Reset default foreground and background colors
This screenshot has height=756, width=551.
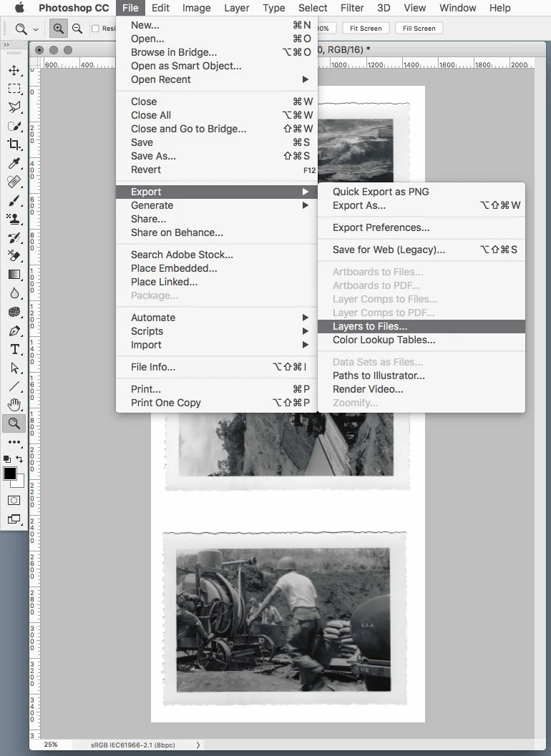(6, 459)
